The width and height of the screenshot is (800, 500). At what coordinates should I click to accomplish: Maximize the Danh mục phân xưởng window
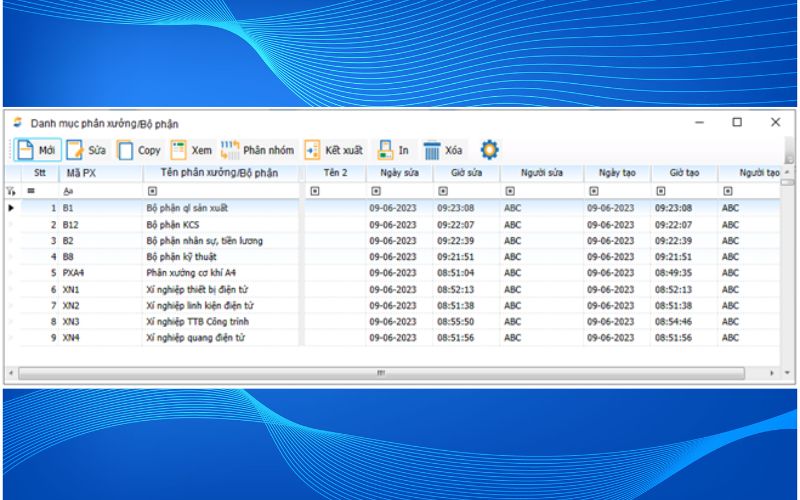[x=737, y=122]
